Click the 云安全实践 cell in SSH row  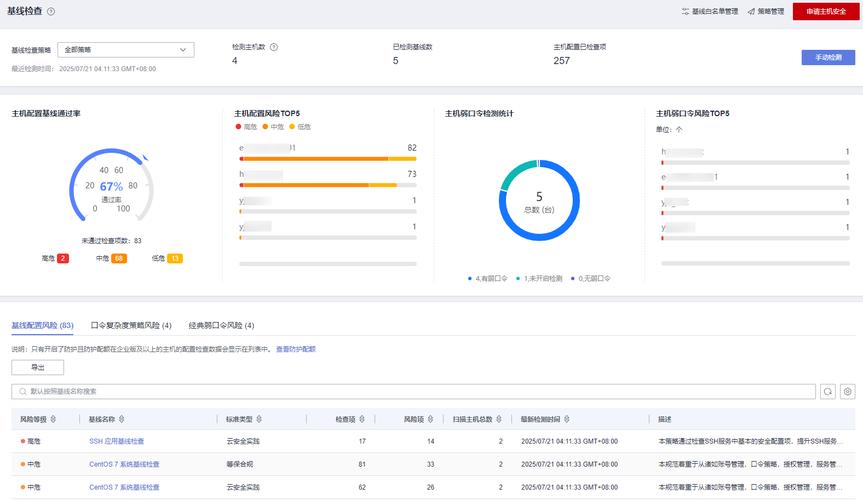[x=243, y=441]
